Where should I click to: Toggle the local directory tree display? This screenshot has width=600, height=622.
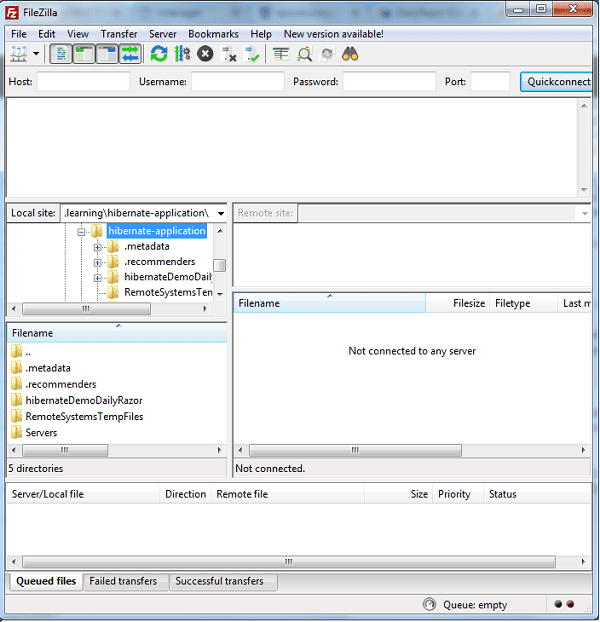click(x=84, y=54)
